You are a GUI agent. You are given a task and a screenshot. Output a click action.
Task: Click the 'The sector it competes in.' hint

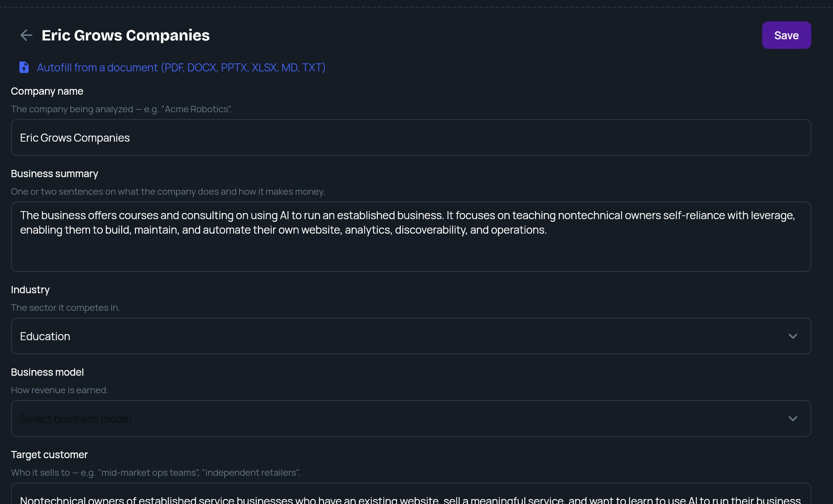[65, 308]
